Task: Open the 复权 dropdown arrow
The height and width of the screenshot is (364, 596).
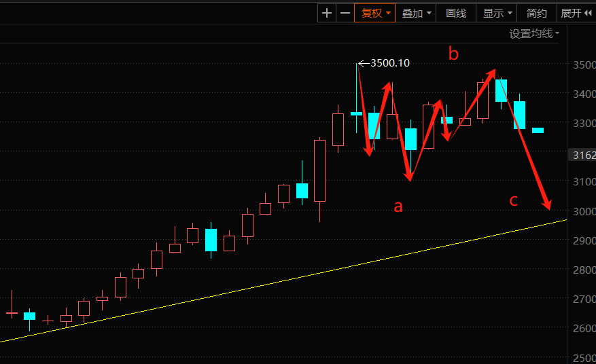Action: pos(388,14)
